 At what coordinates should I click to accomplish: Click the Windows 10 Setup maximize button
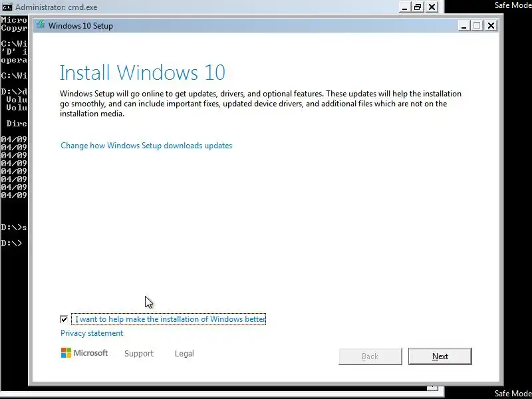click(477, 26)
